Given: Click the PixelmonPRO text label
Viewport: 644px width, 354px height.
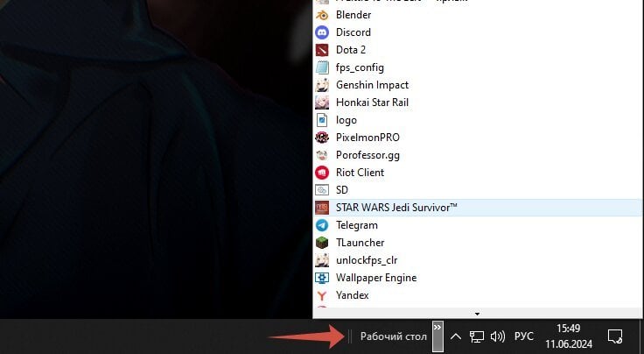Looking at the screenshot, I should [367, 138].
